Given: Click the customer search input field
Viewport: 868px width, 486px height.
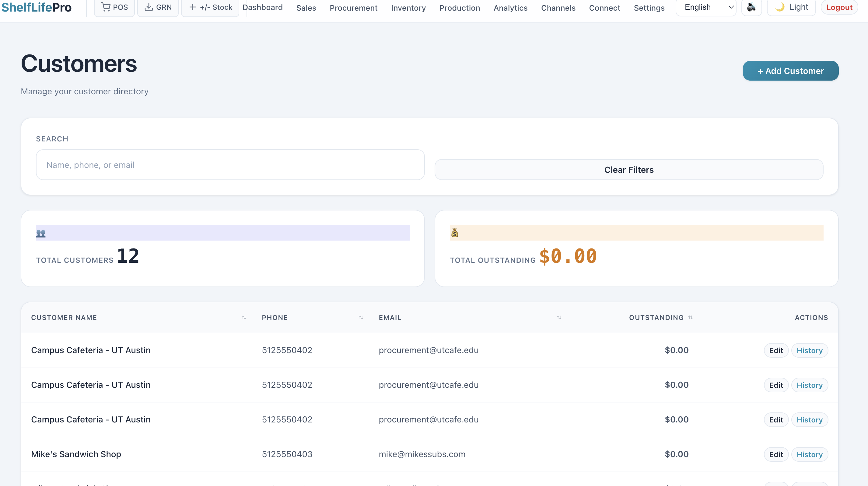Looking at the screenshot, I should pyautogui.click(x=230, y=165).
